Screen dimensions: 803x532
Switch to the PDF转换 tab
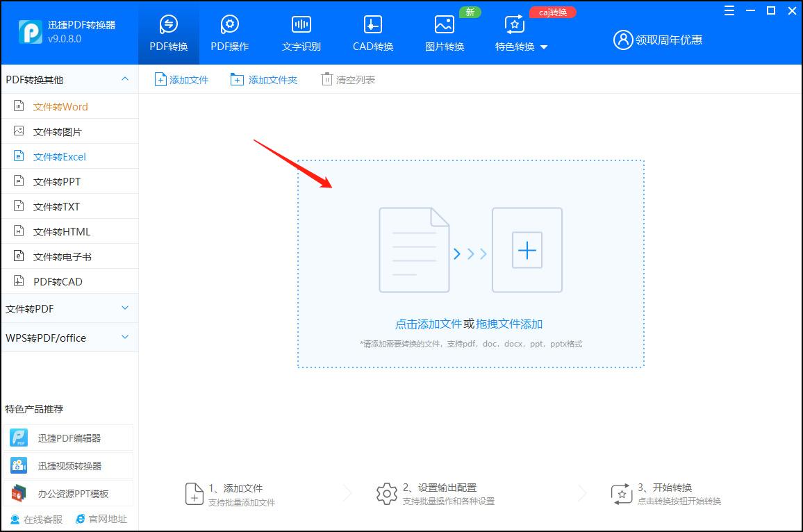click(168, 33)
